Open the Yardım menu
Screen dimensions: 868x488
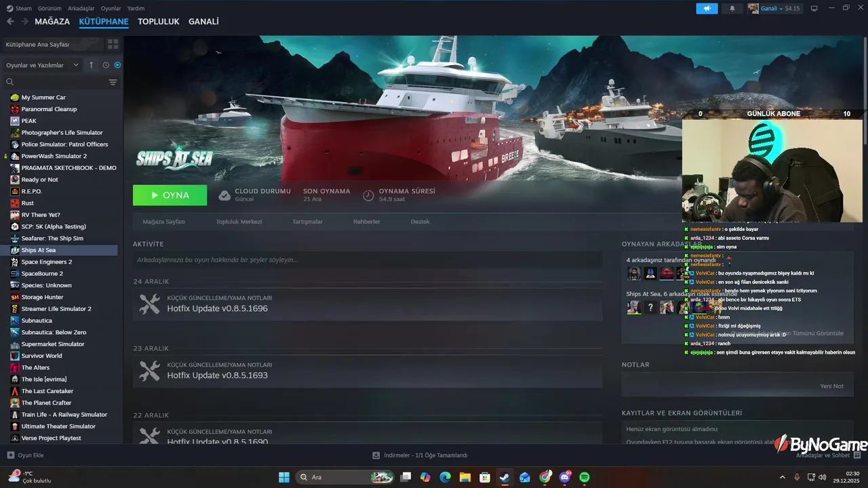(136, 8)
